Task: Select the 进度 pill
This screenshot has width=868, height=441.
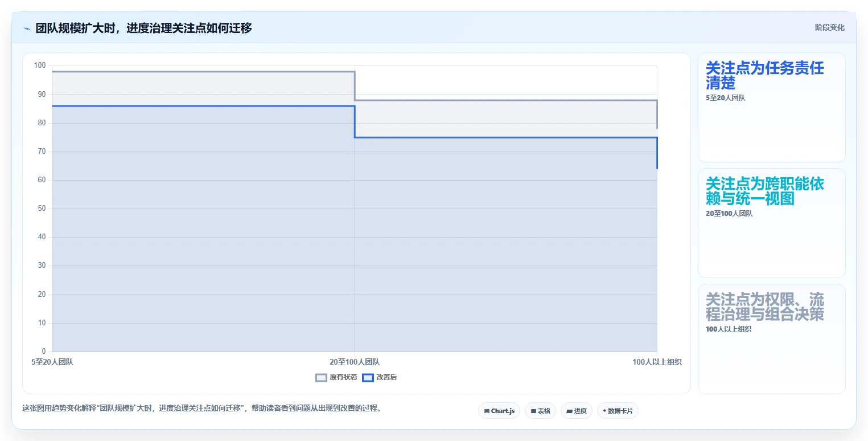Action: (x=577, y=411)
